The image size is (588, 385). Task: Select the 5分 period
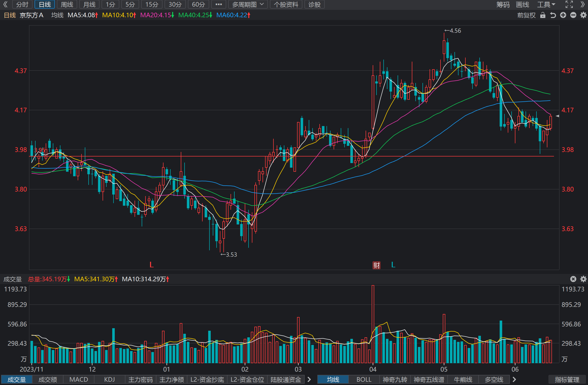[x=130, y=4]
